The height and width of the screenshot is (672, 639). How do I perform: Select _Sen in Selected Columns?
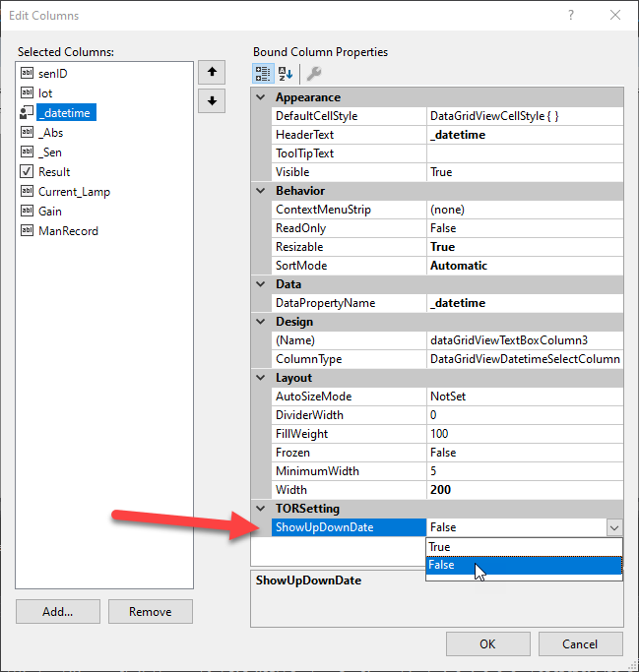click(x=50, y=153)
